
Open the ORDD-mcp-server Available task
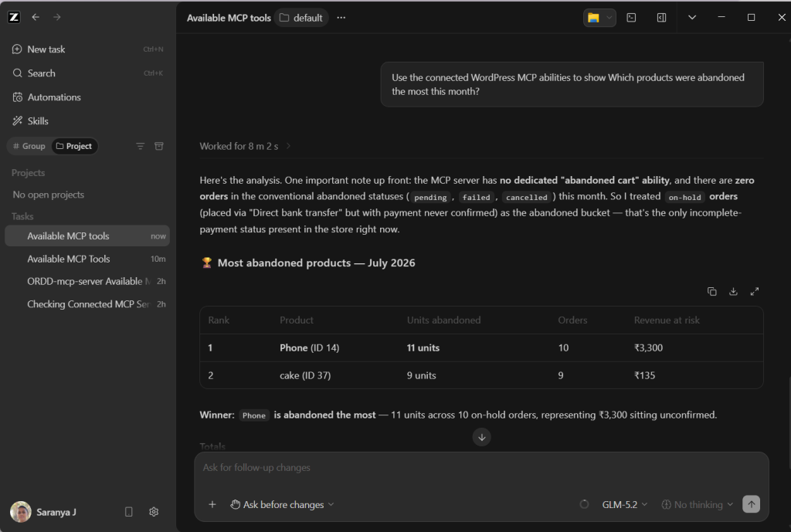[x=87, y=281]
